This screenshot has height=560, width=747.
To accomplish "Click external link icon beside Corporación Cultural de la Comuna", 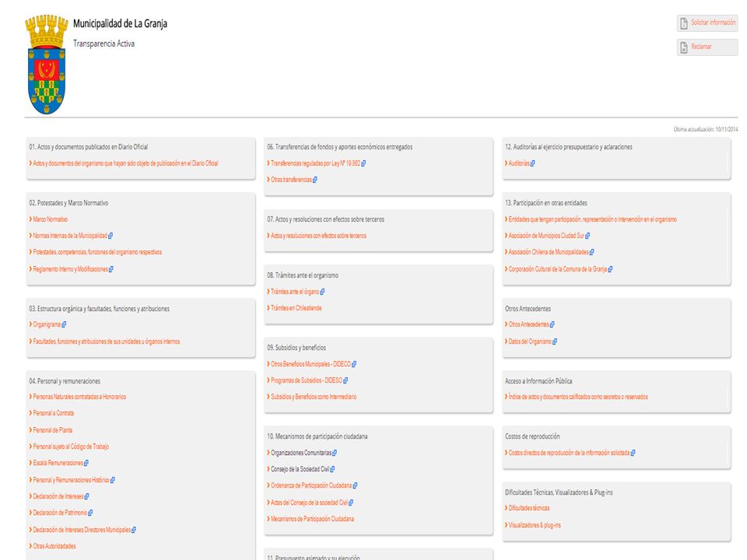I will pyautogui.click(x=610, y=269).
